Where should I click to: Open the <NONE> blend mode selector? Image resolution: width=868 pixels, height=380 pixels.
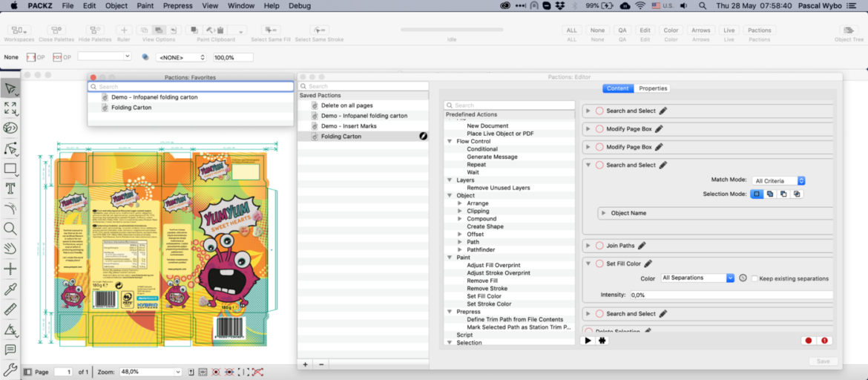[x=181, y=57]
